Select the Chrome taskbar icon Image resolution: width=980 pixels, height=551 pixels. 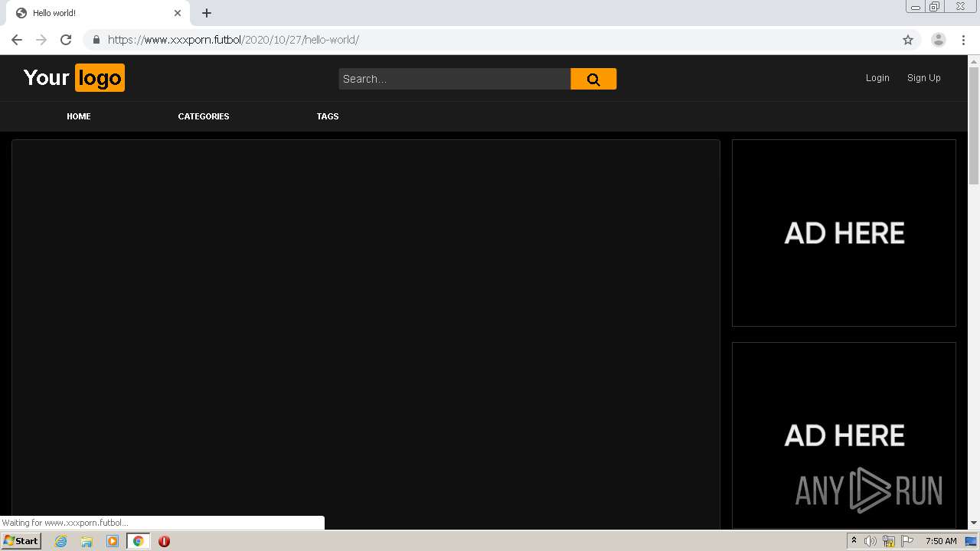tap(138, 541)
